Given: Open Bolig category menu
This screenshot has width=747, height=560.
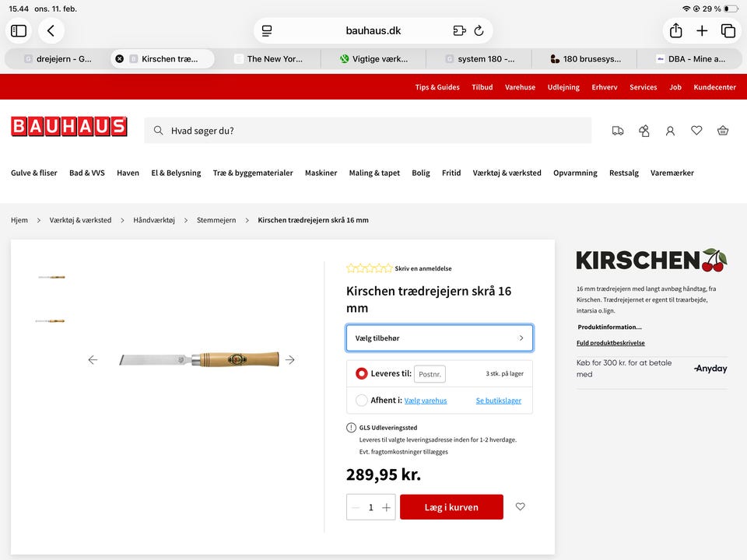Looking at the screenshot, I should coord(421,173).
